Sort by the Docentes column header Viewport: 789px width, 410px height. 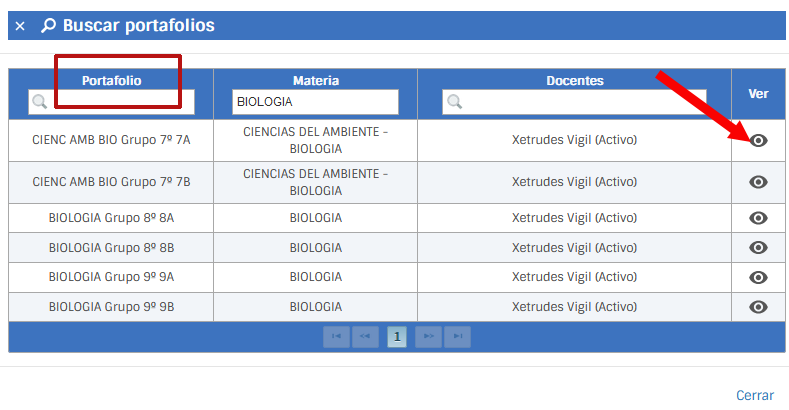[x=574, y=80]
